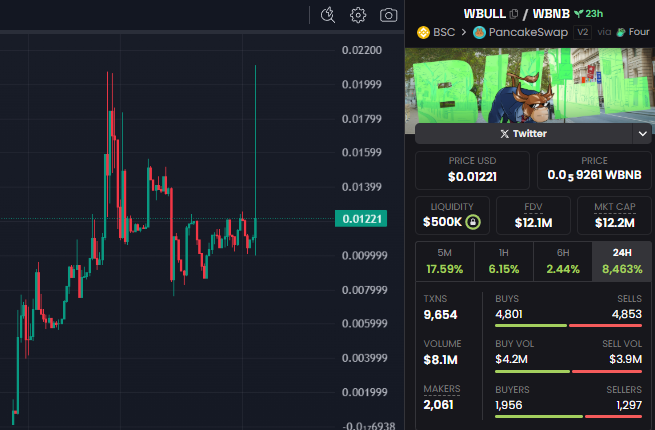Expand the socials dropdown chevron
The height and width of the screenshot is (430, 655).
642,134
